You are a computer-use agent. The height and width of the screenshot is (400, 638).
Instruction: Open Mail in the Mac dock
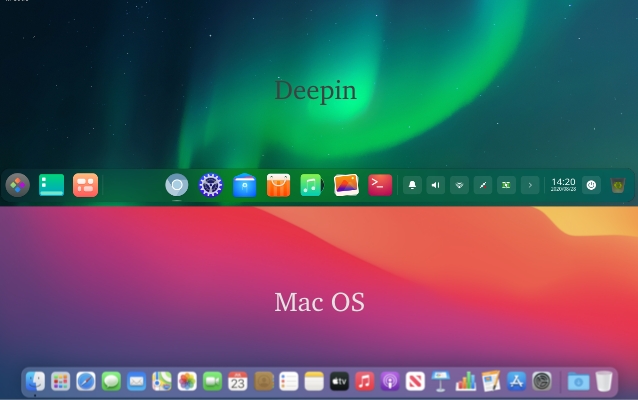click(x=137, y=382)
